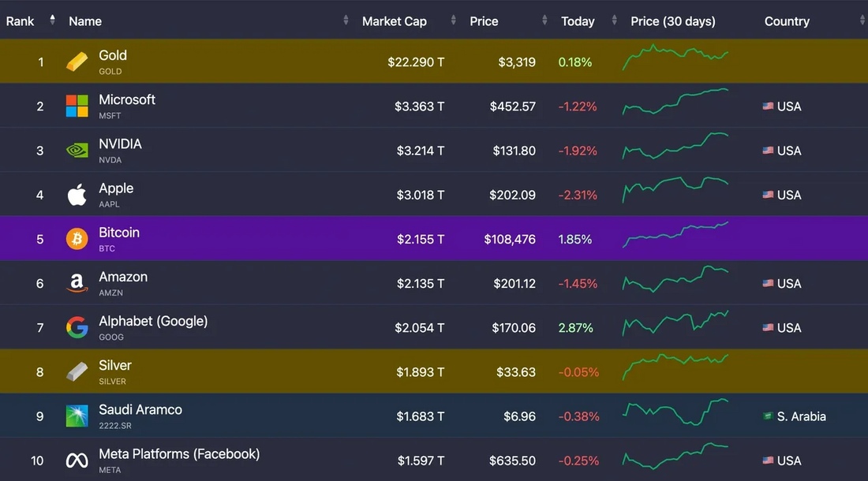Open the Saudi Aramco link
This screenshot has height=481, width=868.
(x=140, y=410)
